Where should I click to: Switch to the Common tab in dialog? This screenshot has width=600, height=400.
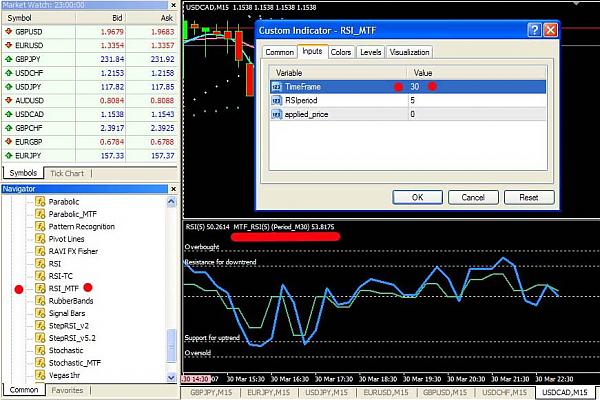(279, 52)
